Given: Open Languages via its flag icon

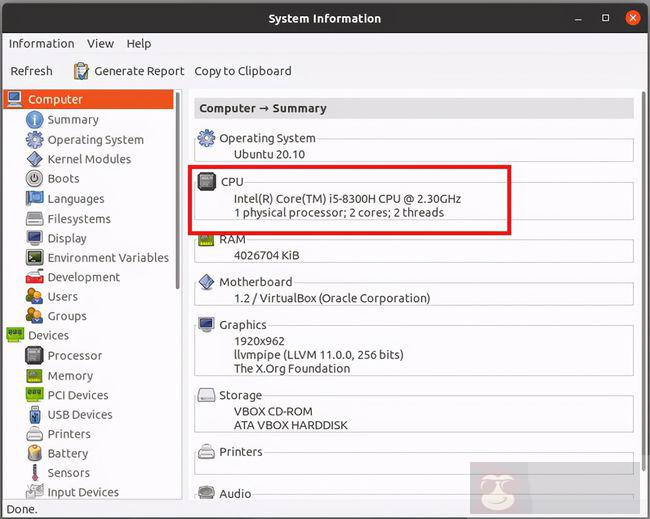Looking at the screenshot, I should point(34,199).
